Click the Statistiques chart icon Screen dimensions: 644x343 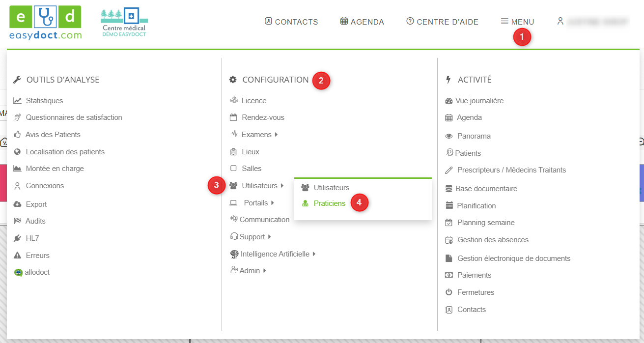(x=17, y=101)
